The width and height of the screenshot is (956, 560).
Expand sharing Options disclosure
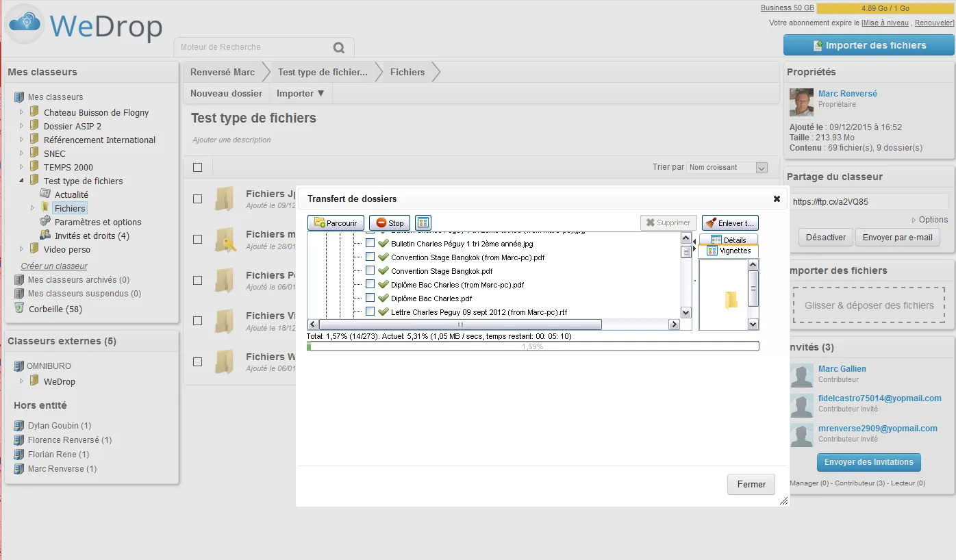[930, 220]
